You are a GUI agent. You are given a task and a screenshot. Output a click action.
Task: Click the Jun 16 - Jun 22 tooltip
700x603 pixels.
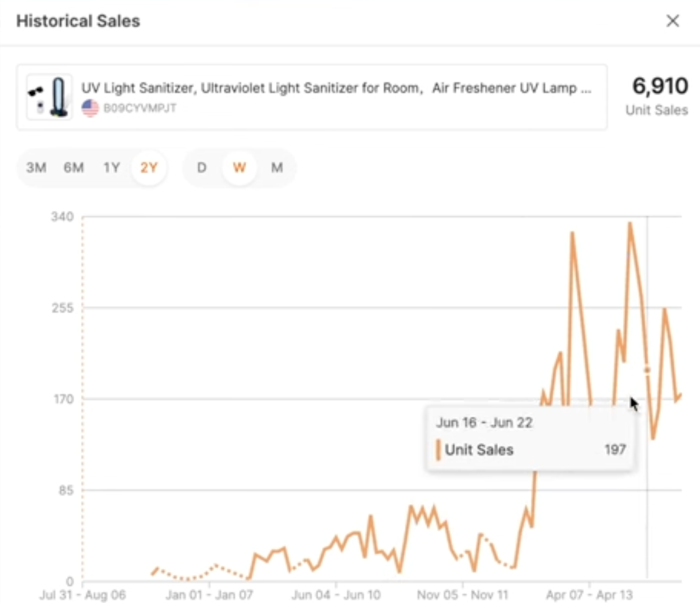484,422
